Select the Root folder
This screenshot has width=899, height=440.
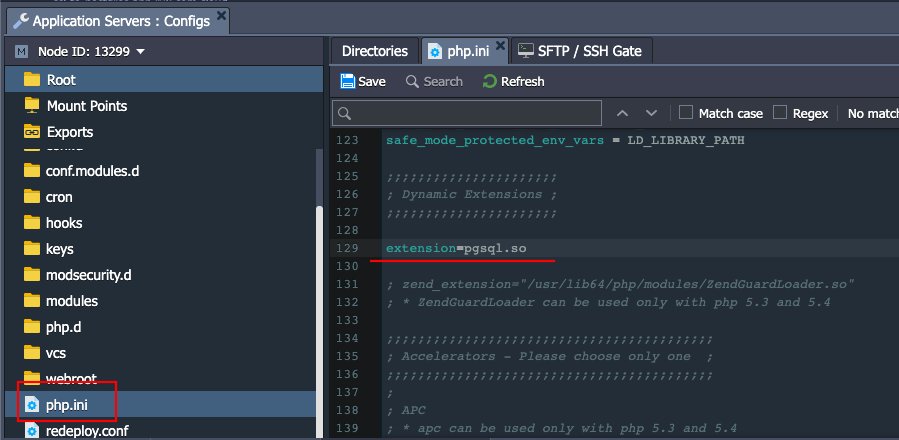pos(164,80)
